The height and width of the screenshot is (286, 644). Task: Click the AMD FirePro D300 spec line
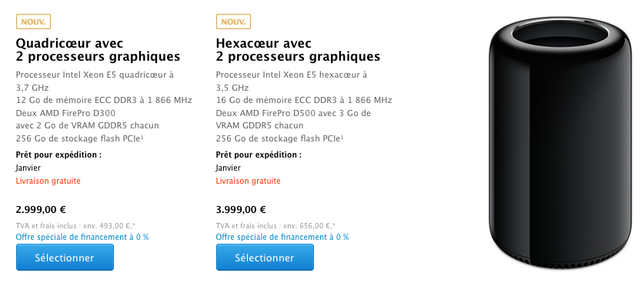pos(65,113)
